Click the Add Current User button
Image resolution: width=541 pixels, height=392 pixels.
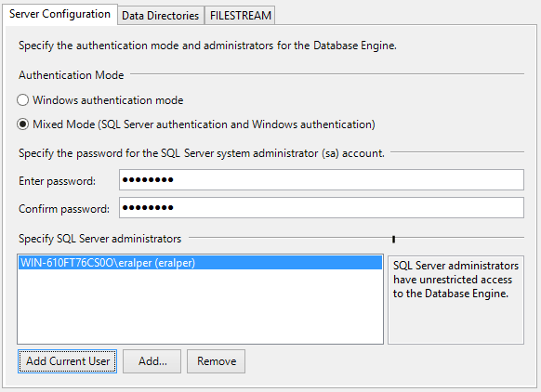67,361
